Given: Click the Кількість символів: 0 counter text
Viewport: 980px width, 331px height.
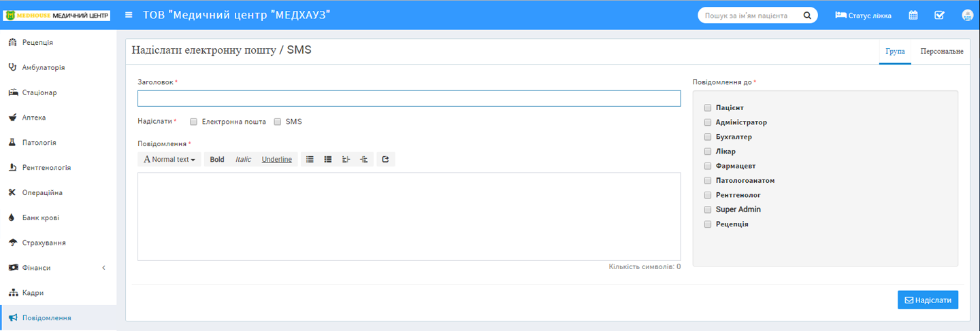Looking at the screenshot, I should (644, 267).
